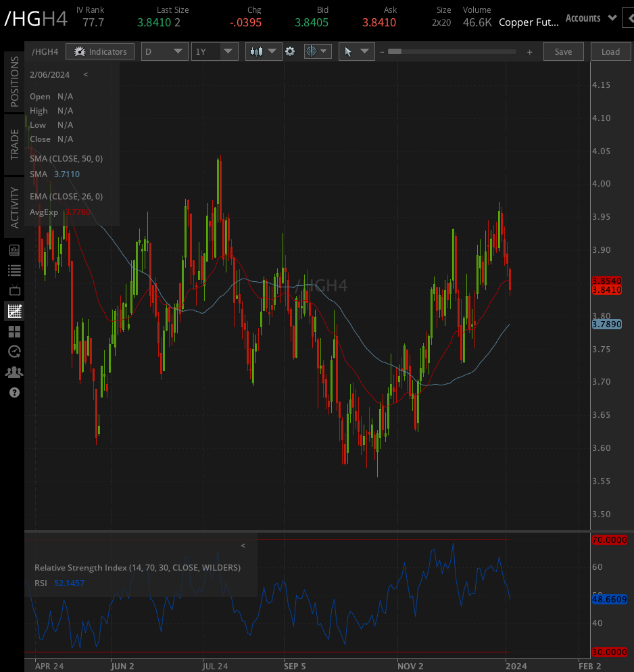Open the four-square grid icon in sidebar
This screenshot has width=634, height=672.
coord(14,331)
